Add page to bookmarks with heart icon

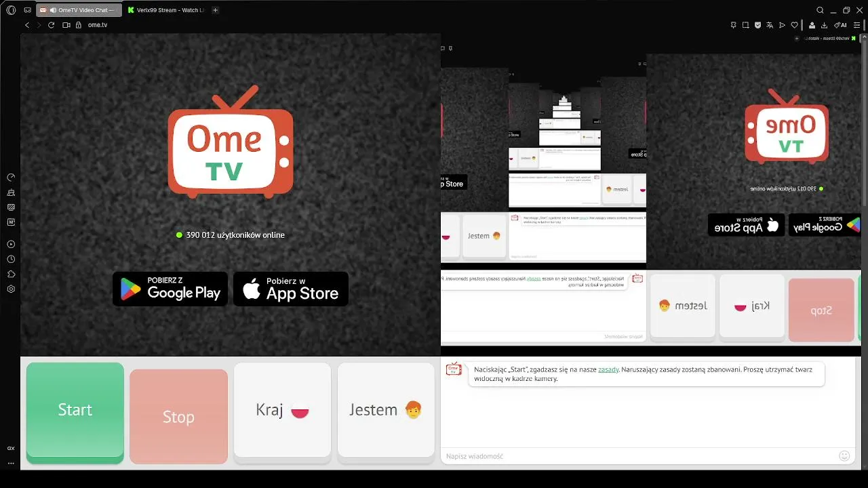pyautogui.click(x=795, y=25)
